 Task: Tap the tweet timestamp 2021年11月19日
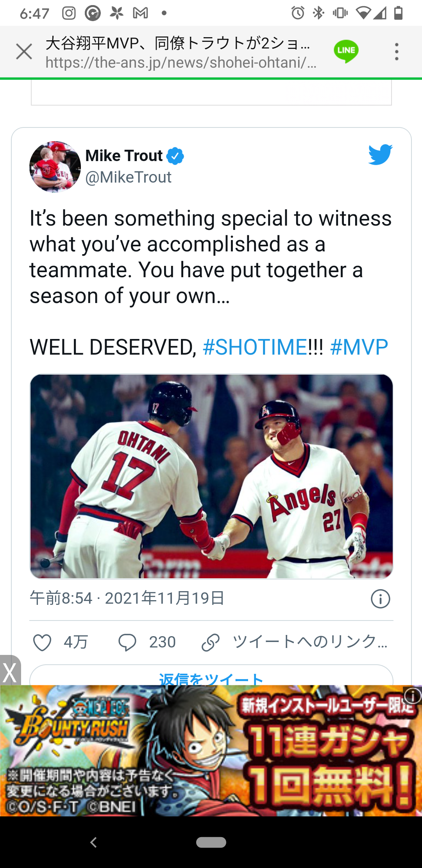click(x=127, y=598)
